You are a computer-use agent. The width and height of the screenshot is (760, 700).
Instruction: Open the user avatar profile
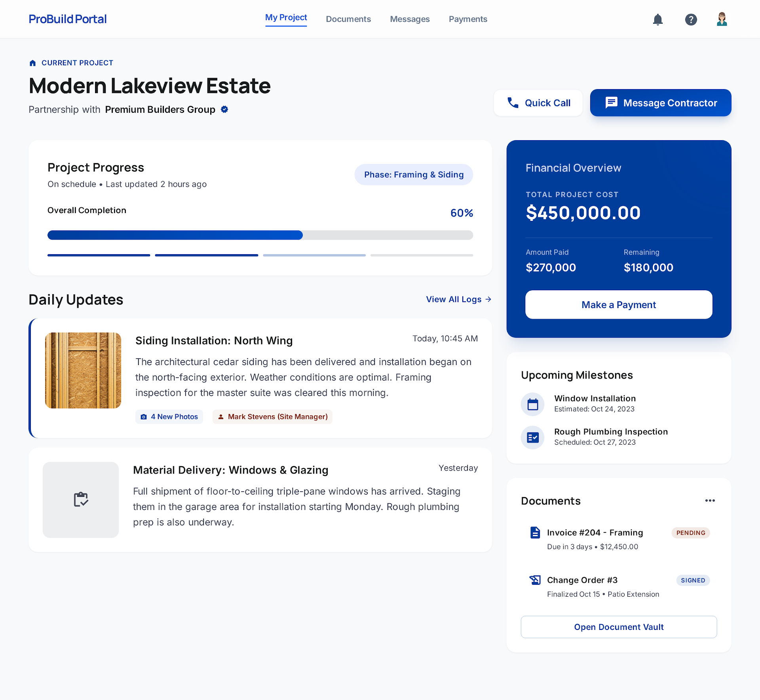tap(722, 19)
